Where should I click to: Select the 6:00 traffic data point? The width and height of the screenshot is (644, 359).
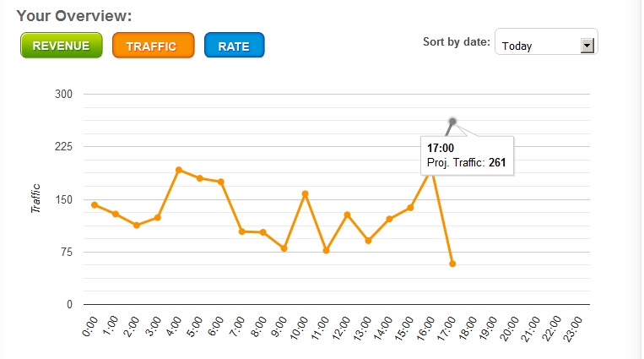pos(221,182)
